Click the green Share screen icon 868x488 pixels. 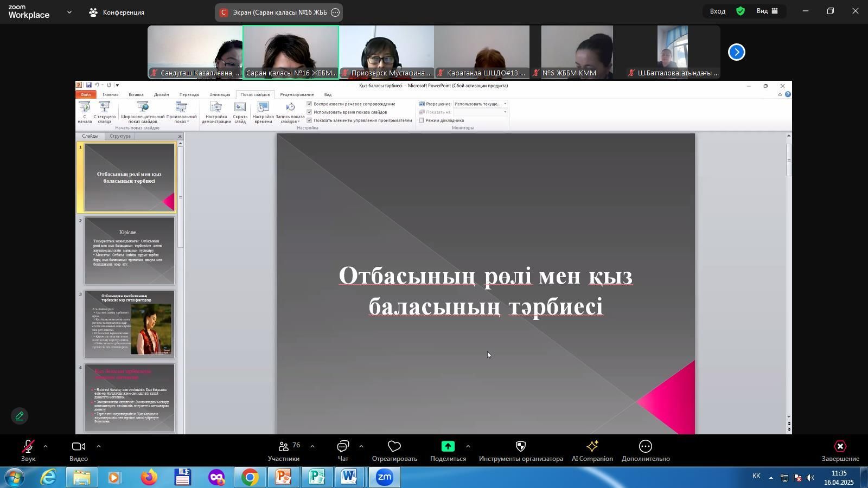(x=448, y=447)
